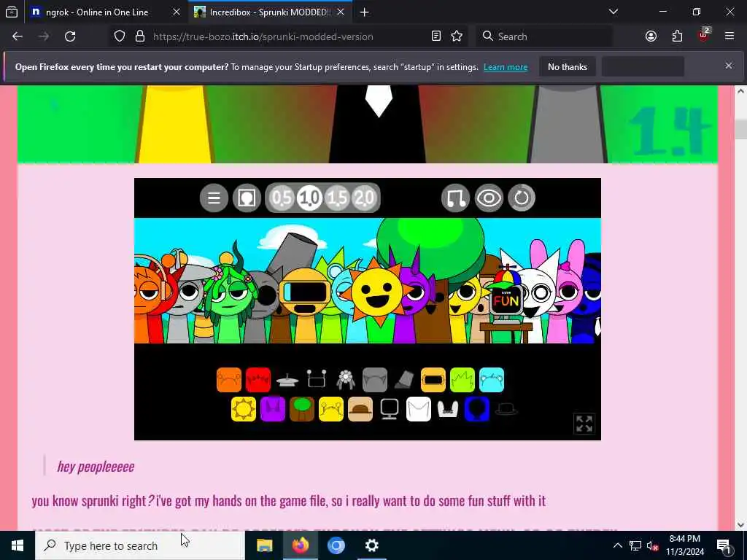This screenshot has height=560, width=747.
Task: Pick the gray cat-eared character icon
Action: [x=375, y=380]
